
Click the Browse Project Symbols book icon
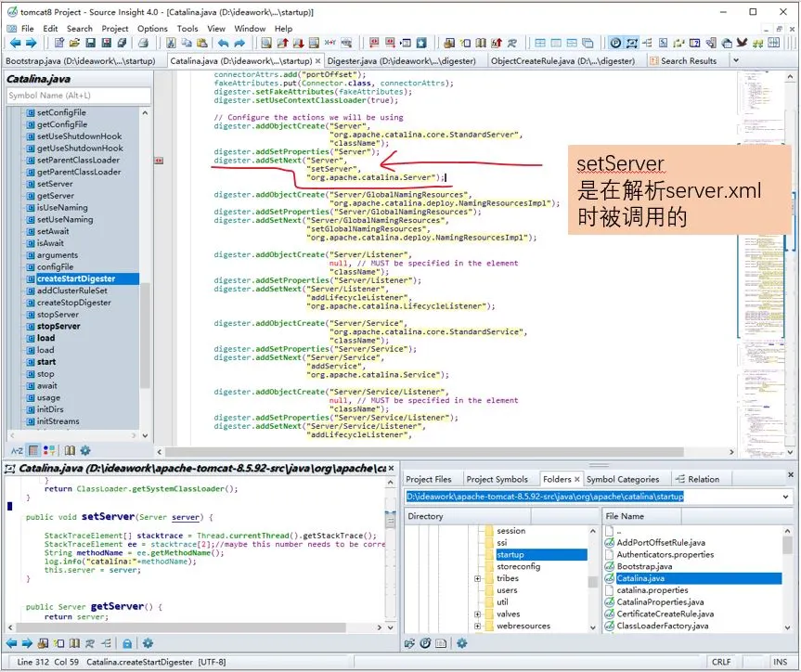click(481, 43)
